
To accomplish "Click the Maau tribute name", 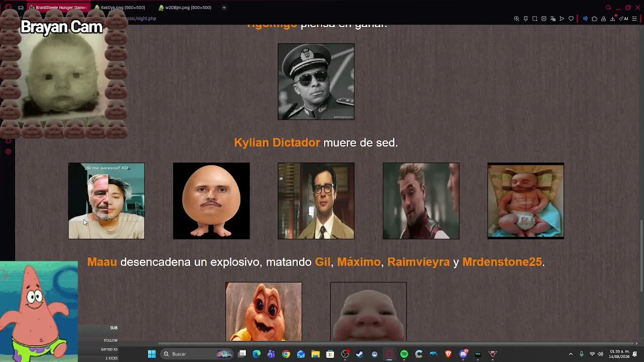I will [x=102, y=262].
